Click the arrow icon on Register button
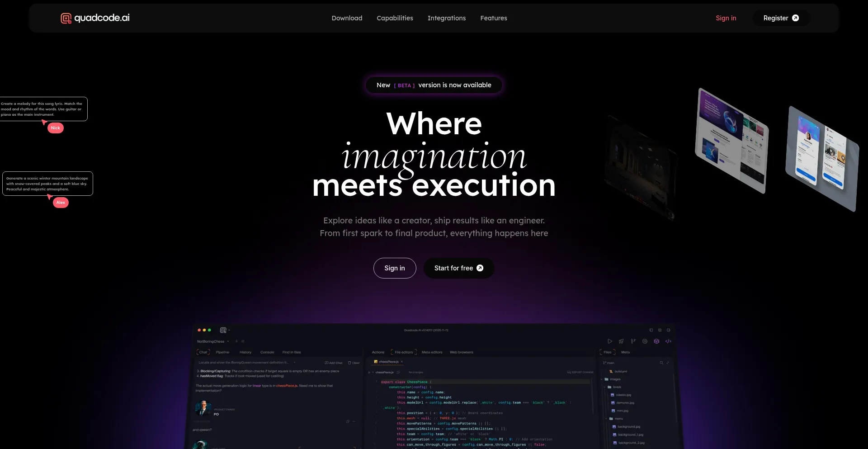Viewport: 868px width, 449px height. (796, 18)
